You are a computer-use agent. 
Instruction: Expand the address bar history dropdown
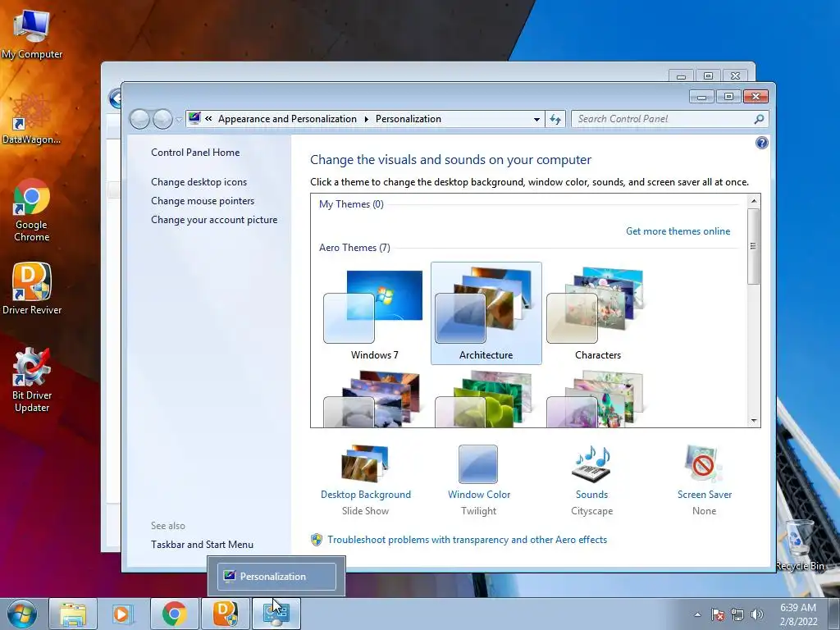coord(536,120)
